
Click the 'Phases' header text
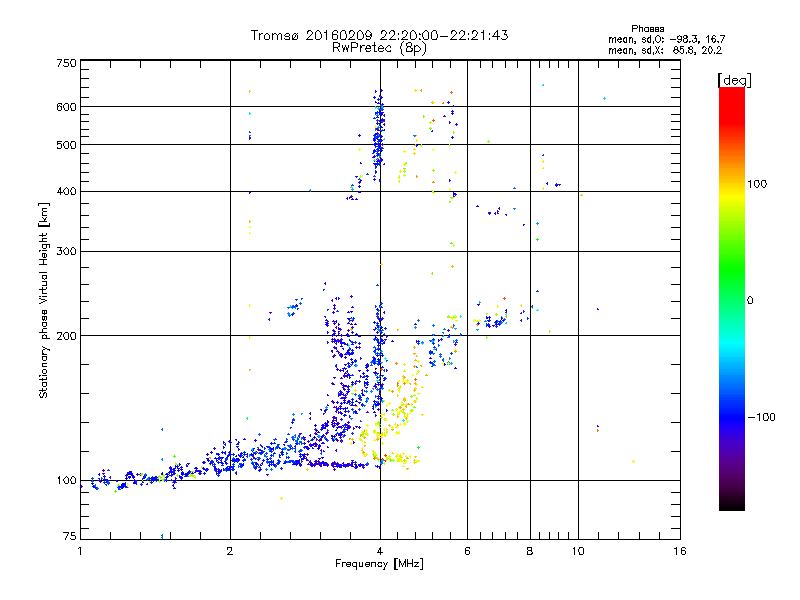(x=647, y=29)
